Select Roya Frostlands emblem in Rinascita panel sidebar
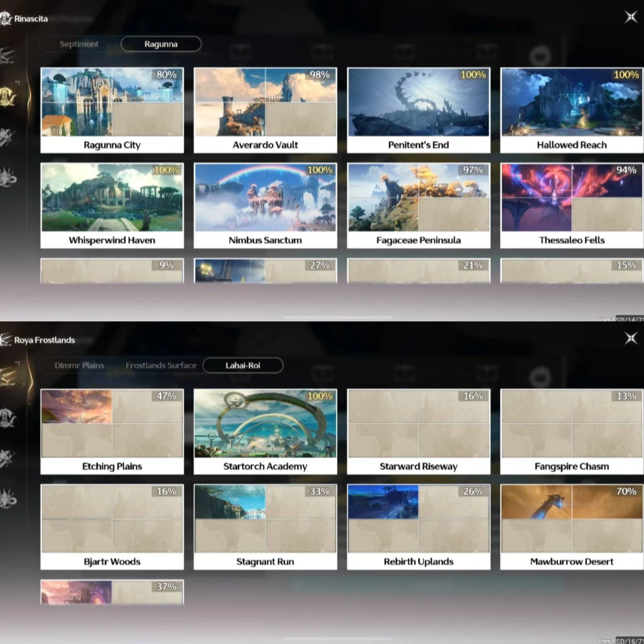The image size is (644, 644). 7,55
